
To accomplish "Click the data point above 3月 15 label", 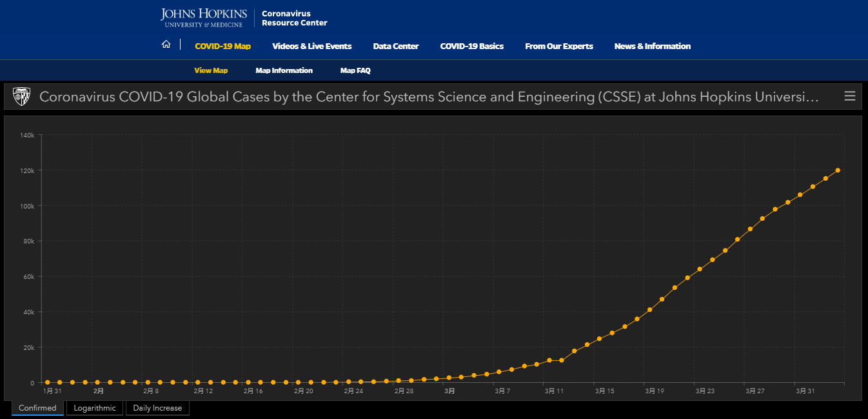I will [x=599, y=339].
